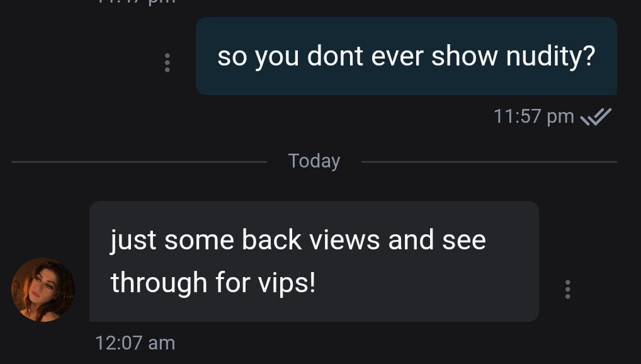This screenshot has width=641, height=364.
Task: Click the 12:07 am timestamp
Action: click(x=135, y=343)
